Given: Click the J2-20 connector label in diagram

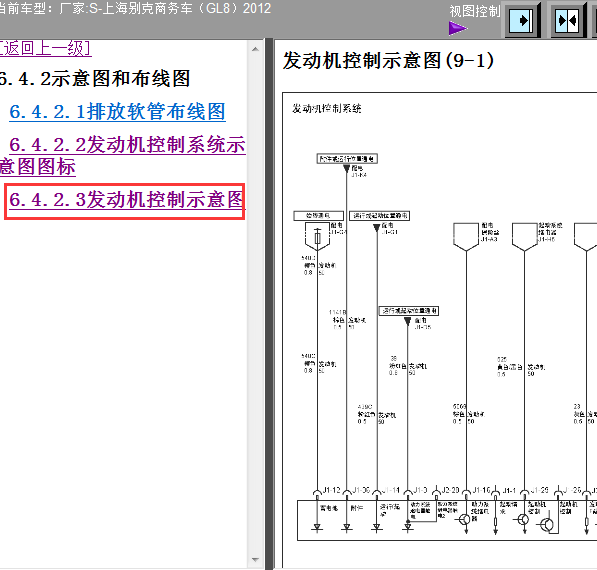Looking at the screenshot, I should [x=451, y=490].
